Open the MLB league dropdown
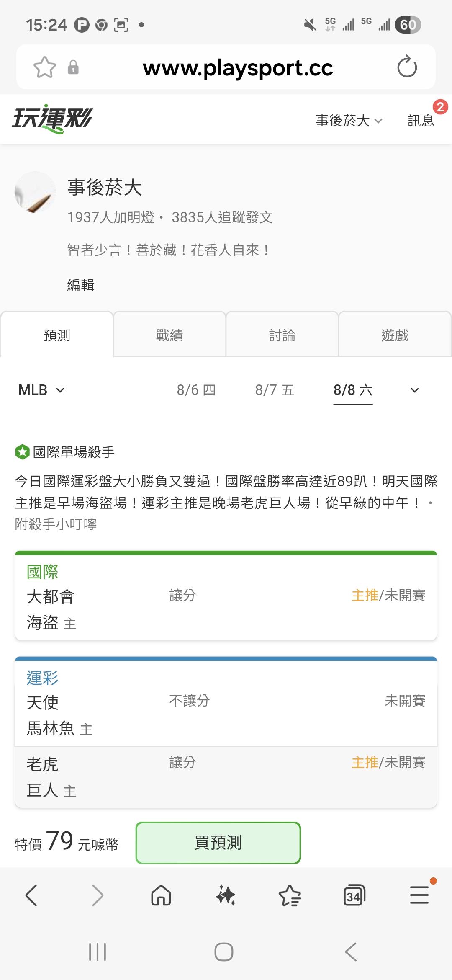This screenshot has height=980, width=452. click(x=41, y=390)
